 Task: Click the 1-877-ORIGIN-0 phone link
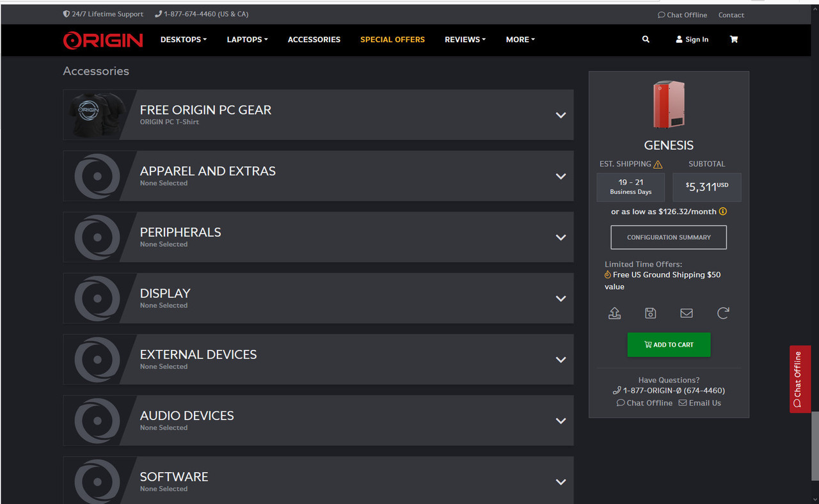pos(669,390)
